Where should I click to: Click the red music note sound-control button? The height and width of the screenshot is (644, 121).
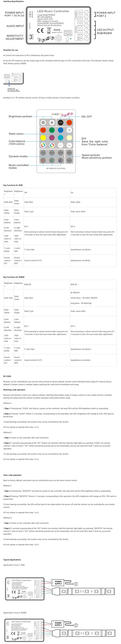(43, 160)
